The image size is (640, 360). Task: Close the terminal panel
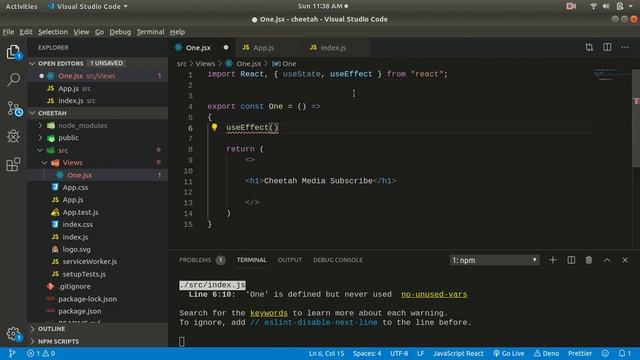[625, 260]
